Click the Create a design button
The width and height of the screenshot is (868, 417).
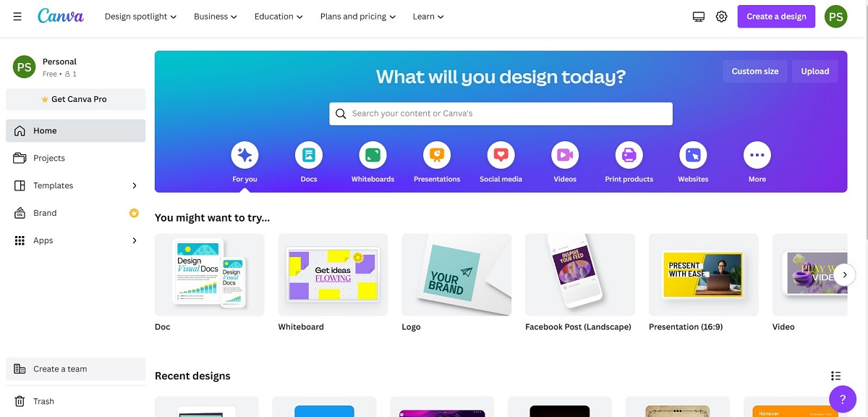click(776, 17)
